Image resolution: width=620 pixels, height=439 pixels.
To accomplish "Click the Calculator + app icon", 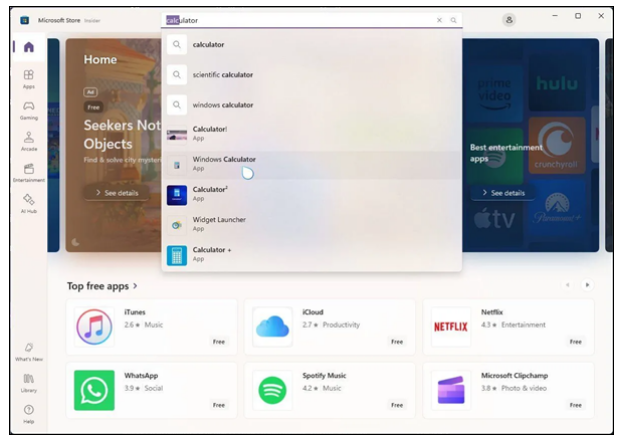I will pos(177,255).
